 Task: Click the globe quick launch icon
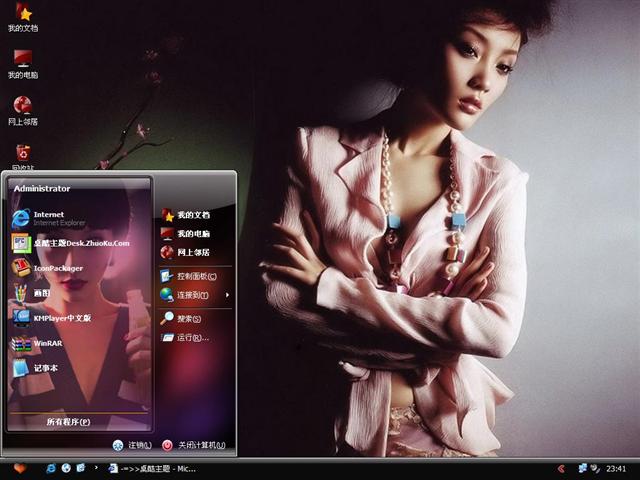[x=66, y=468]
